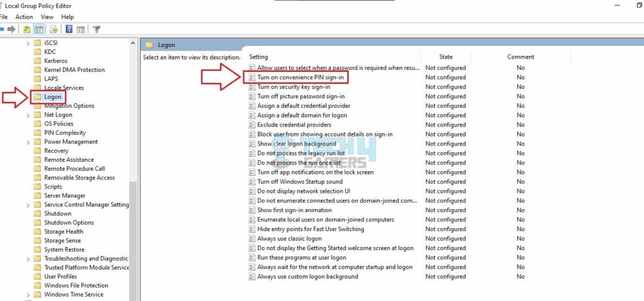Expand the Net Logon tree node
The height and width of the screenshot is (301, 644).
tap(28, 115)
